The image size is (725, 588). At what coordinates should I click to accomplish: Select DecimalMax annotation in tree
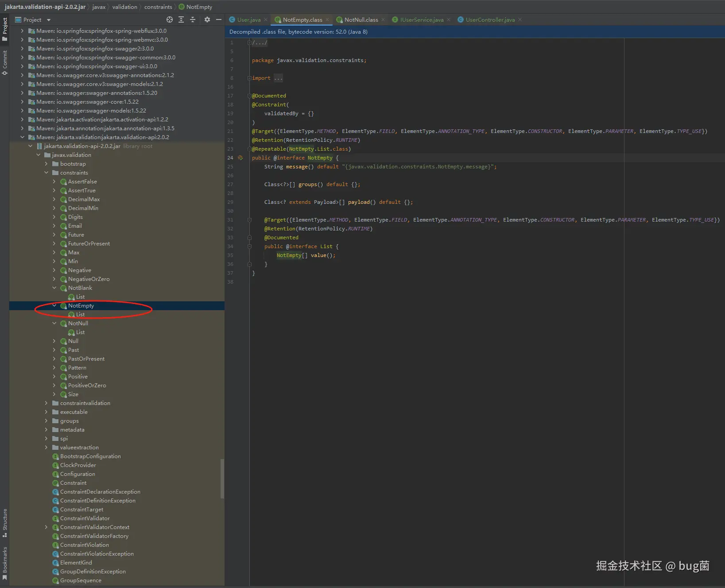[84, 199]
